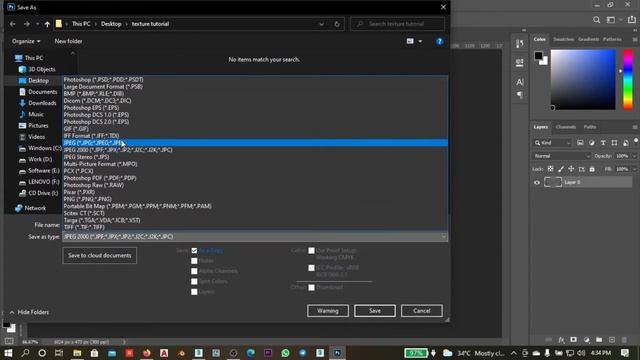Click Desktop in the address breadcrumb
640x360 pixels.
111,24
